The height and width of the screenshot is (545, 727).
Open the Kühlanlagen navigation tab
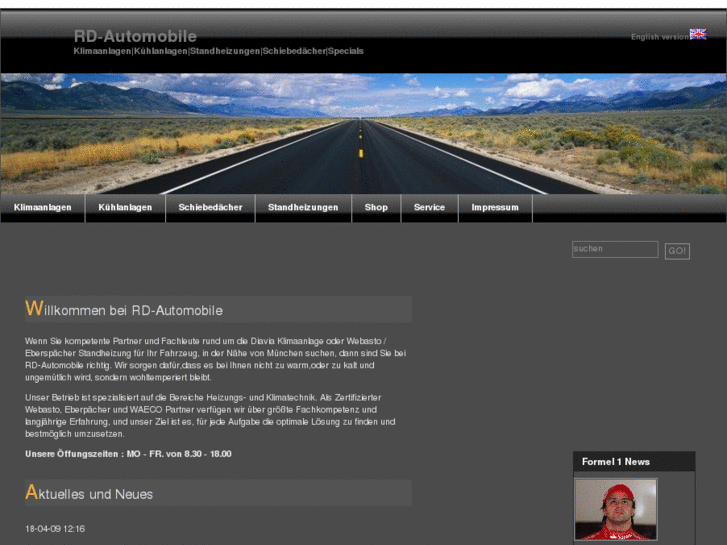click(x=125, y=208)
